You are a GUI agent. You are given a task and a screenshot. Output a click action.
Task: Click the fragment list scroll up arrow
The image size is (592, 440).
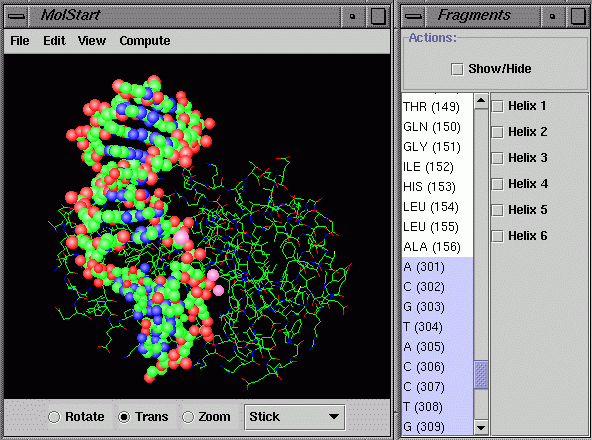(x=481, y=101)
